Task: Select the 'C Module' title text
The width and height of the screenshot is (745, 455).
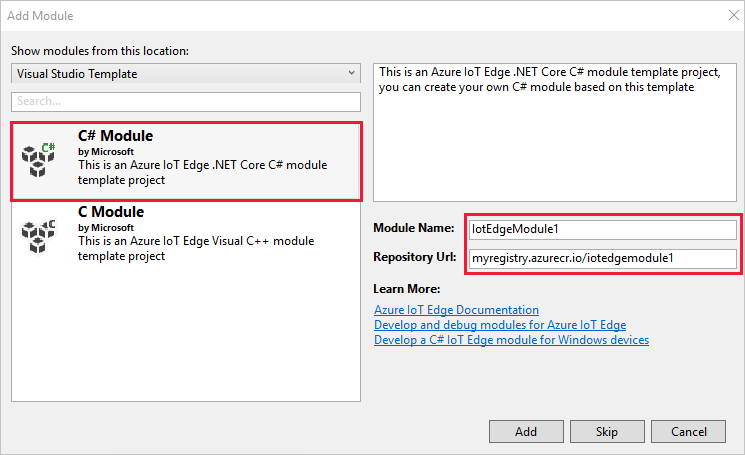Action: tap(111, 212)
